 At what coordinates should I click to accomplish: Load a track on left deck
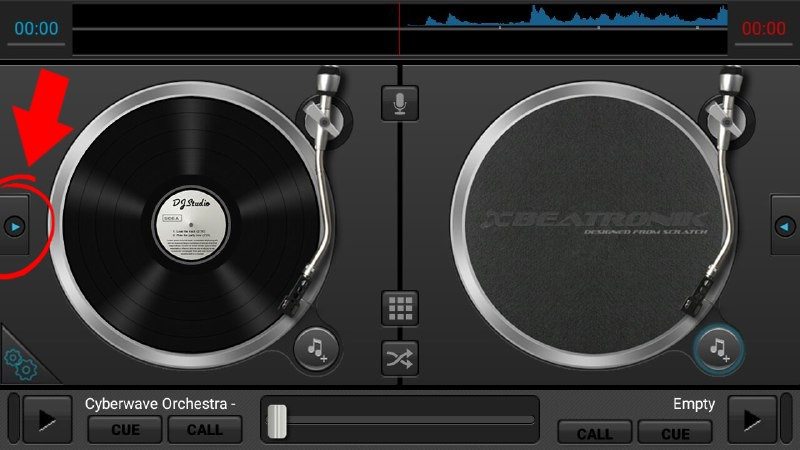(316, 349)
